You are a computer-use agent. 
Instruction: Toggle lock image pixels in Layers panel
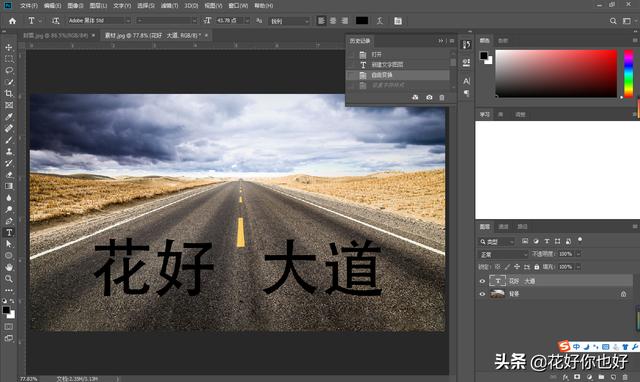(507, 267)
